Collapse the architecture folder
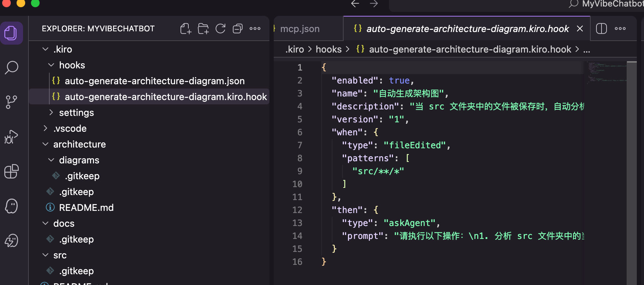 [79, 144]
